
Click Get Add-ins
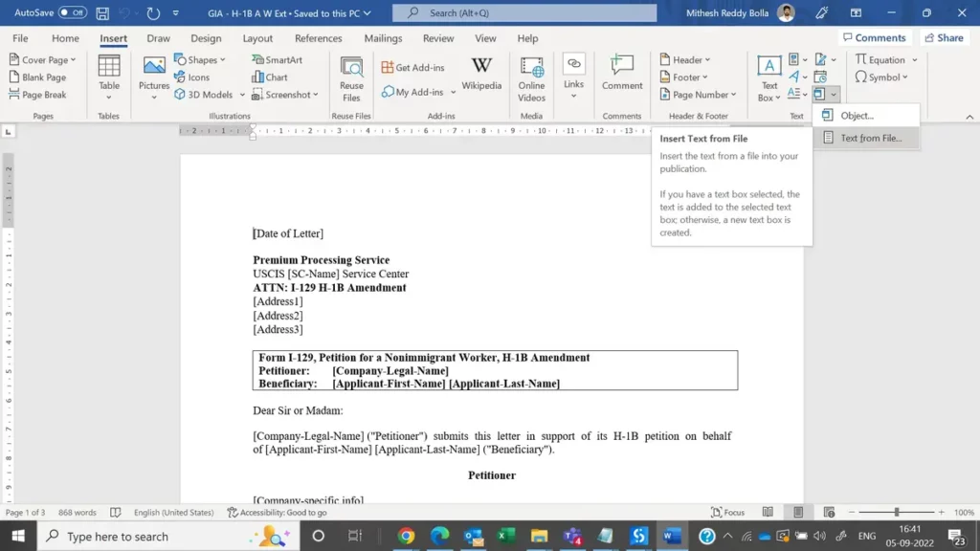412,68
